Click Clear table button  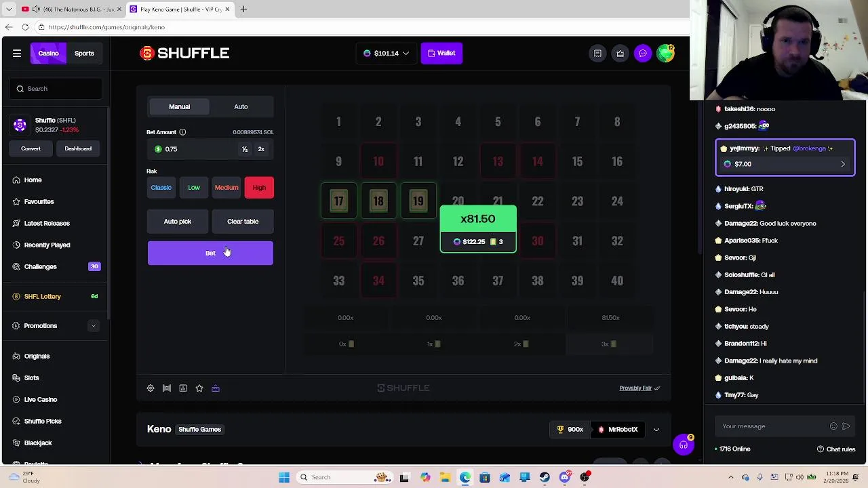click(243, 222)
